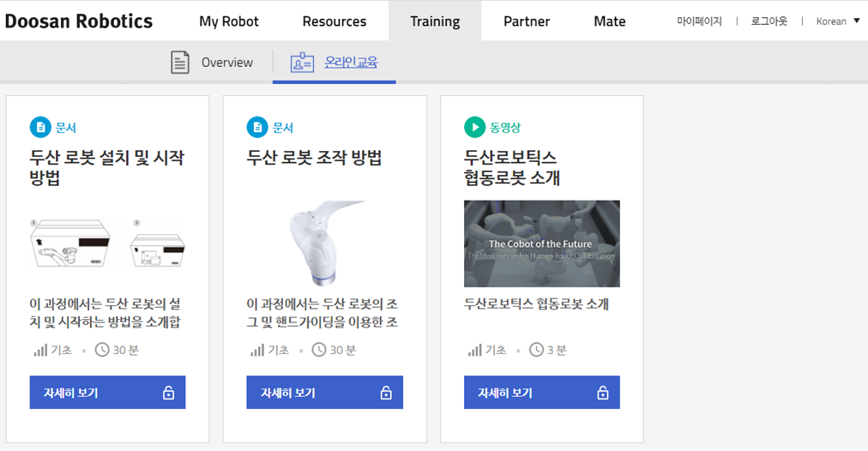Click the Overview document icon

coord(180,63)
